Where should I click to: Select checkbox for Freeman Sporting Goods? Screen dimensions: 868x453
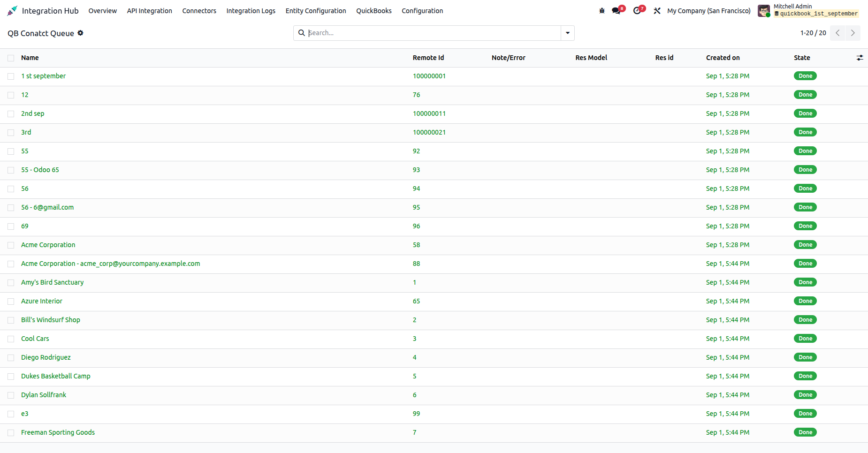(x=11, y=433)
